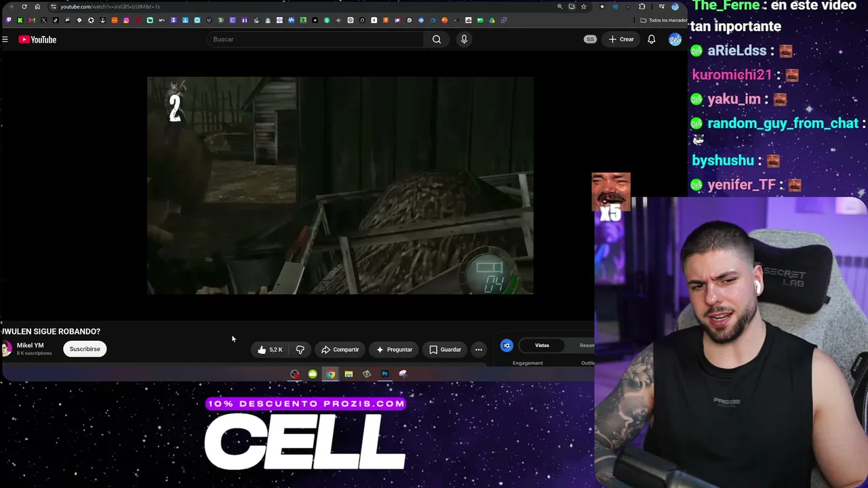The height and width of the screenshot is (488, 868).
Task: Click the Engagement label
Action: click(x=528, y=363)
